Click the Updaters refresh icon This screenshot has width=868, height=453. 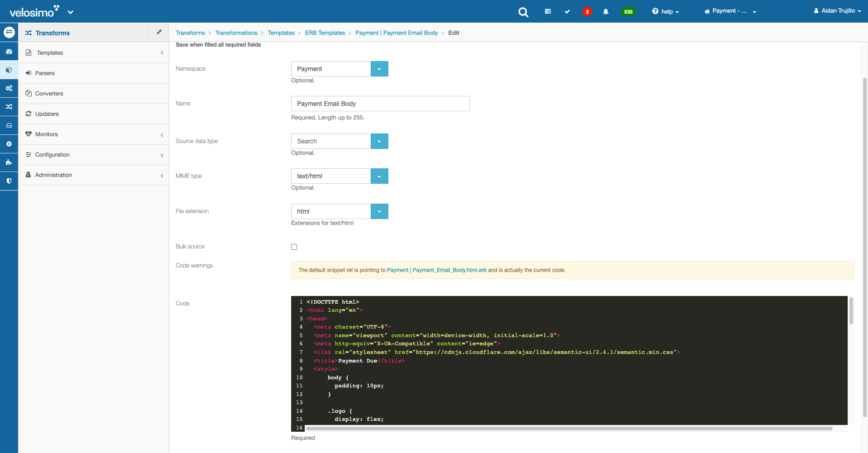(28, 114)
